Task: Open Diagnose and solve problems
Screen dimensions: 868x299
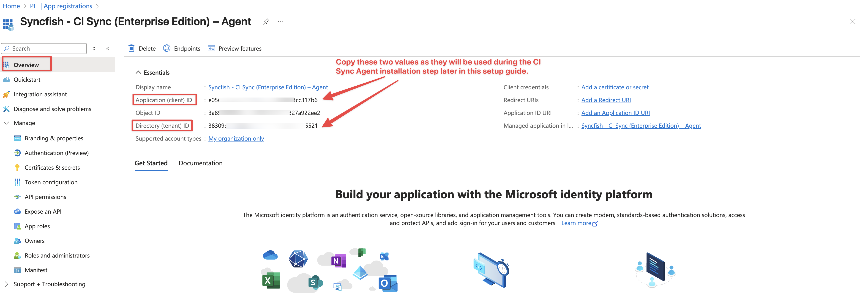Action: click(x=52, y=109)
